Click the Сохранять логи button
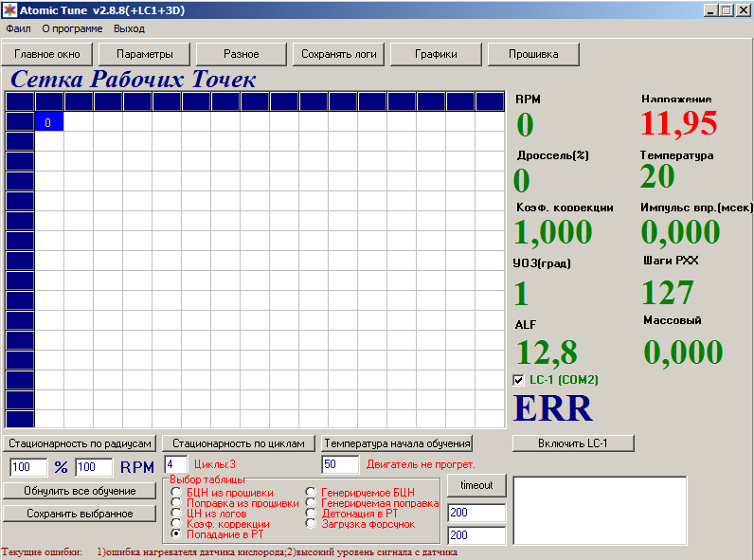Screen dimensions: 754x560 pyautogui.click(x=339, y=54)
